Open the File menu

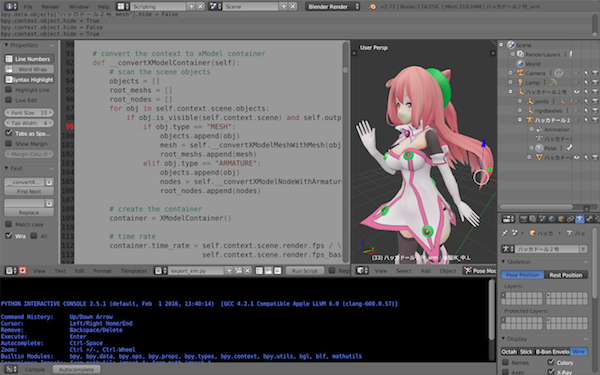pos(28,7)
